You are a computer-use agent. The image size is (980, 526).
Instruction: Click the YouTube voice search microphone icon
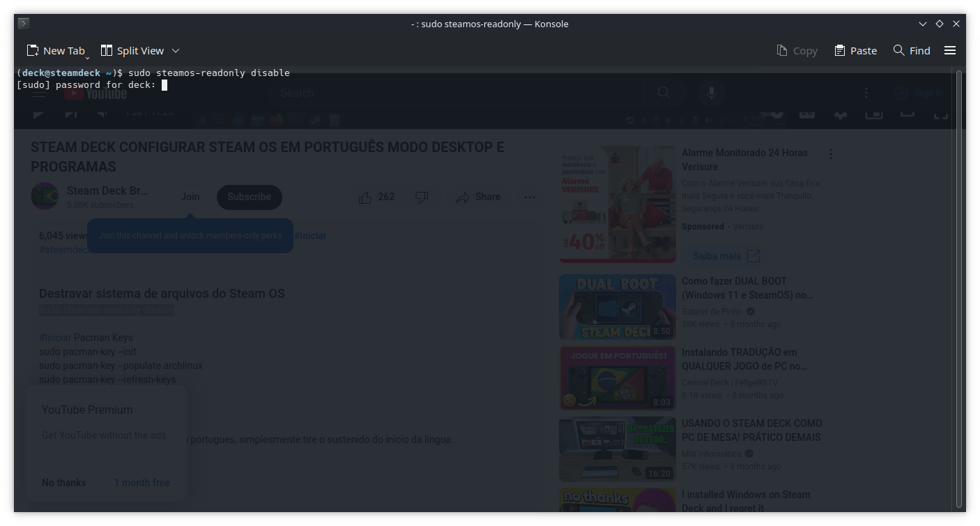pyautogui.click(x=712, y=93)
